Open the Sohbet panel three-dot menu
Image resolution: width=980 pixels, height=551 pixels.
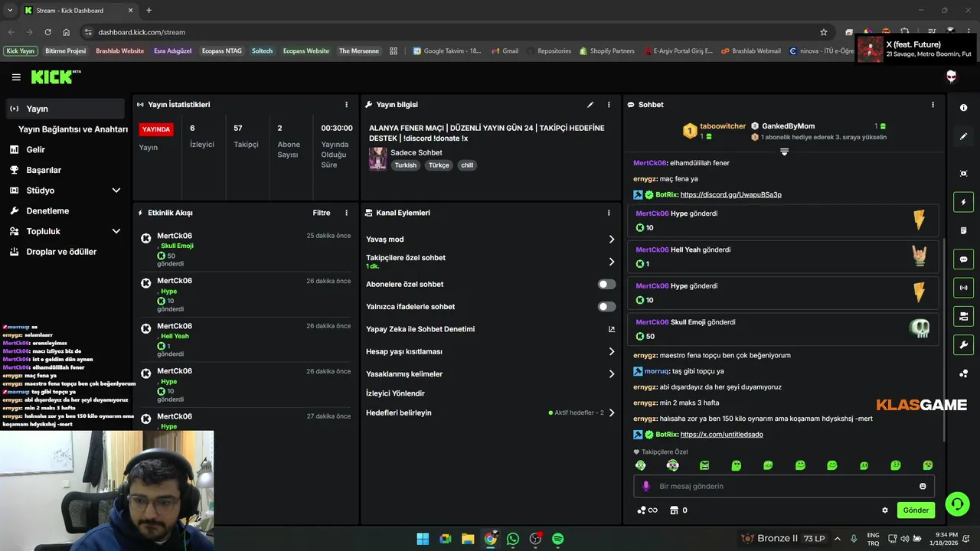[x=933, y=105]
